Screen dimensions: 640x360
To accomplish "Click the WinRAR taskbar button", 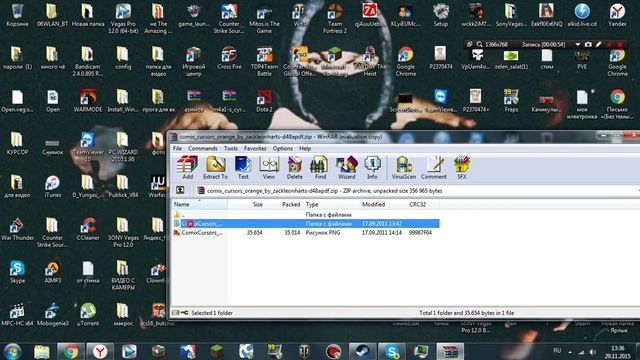I will (x=450, y=351).
